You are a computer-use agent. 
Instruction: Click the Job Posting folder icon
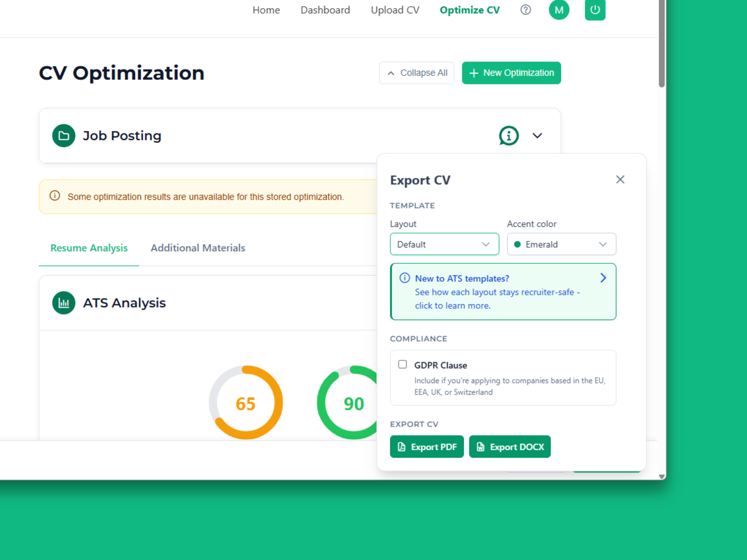point(64,136)
